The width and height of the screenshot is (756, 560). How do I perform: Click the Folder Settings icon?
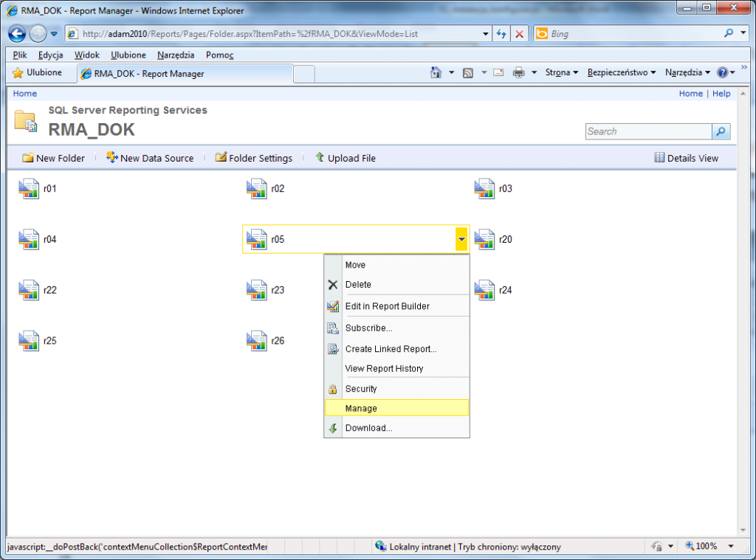(x=221, y=158)
